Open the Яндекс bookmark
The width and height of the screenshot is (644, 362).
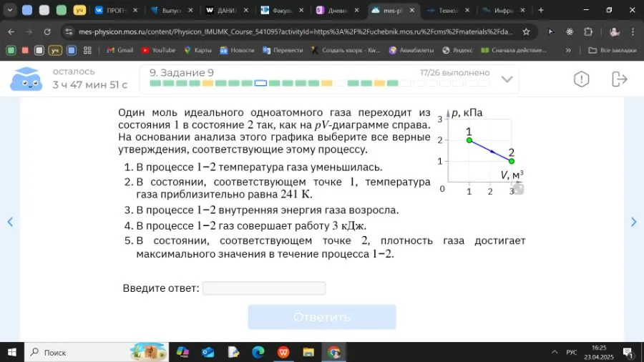(x=457, y=50)
